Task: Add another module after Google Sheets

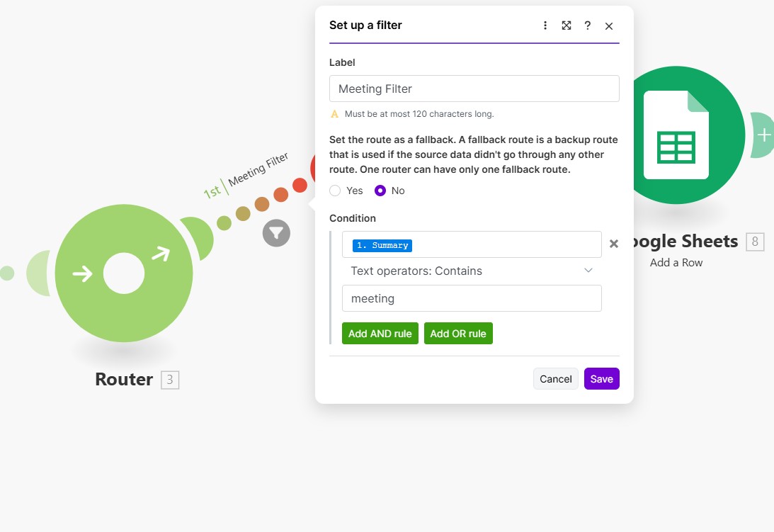Action: (x=763, y=135)
